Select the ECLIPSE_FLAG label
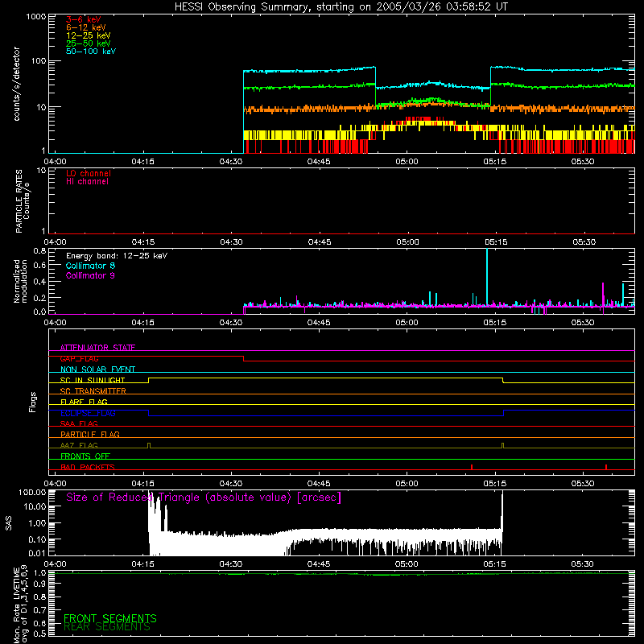 pos(88,413)
